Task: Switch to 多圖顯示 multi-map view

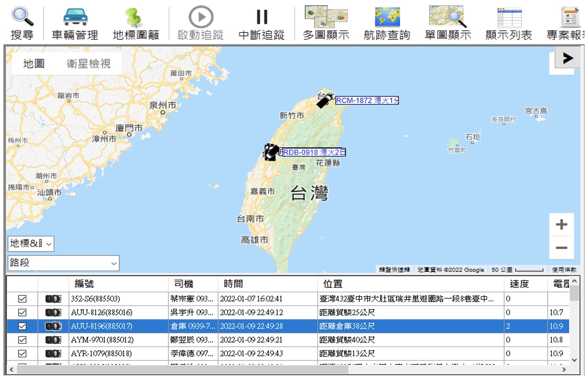Action: point(326,23)
